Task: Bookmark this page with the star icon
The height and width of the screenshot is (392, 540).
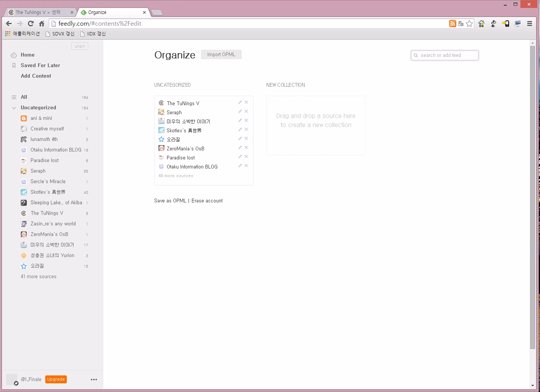Action: pos(469,23)
